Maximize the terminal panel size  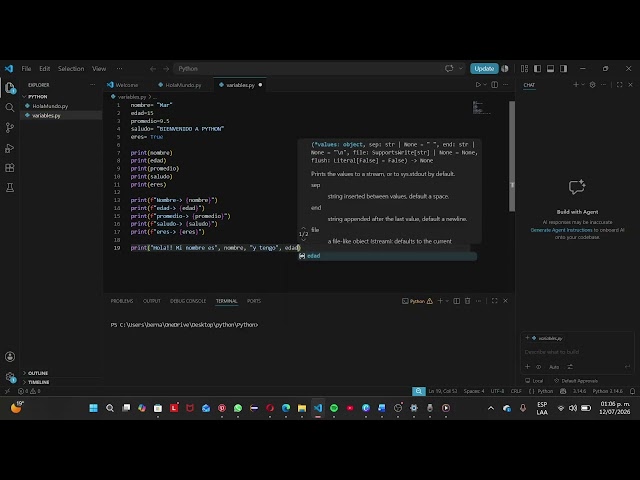494,301
